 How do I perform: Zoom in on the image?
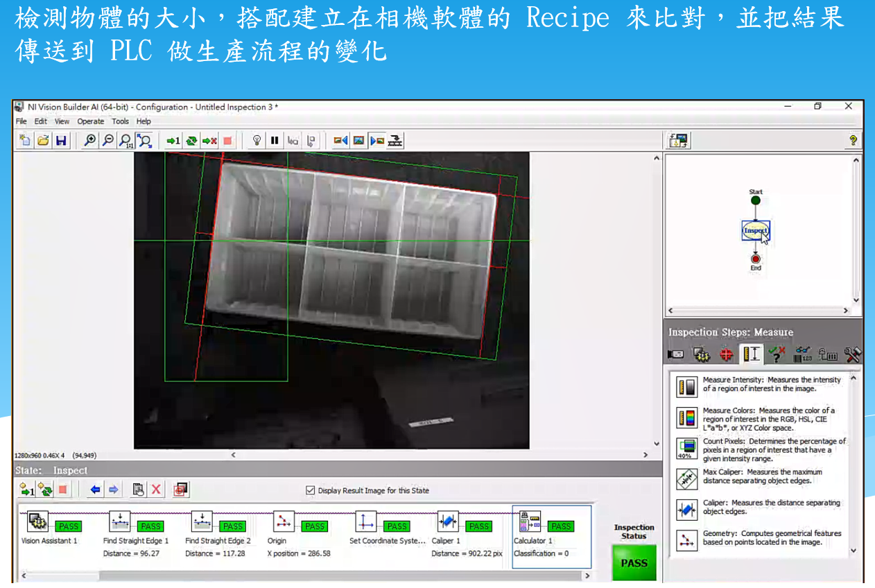click(90, 141)
